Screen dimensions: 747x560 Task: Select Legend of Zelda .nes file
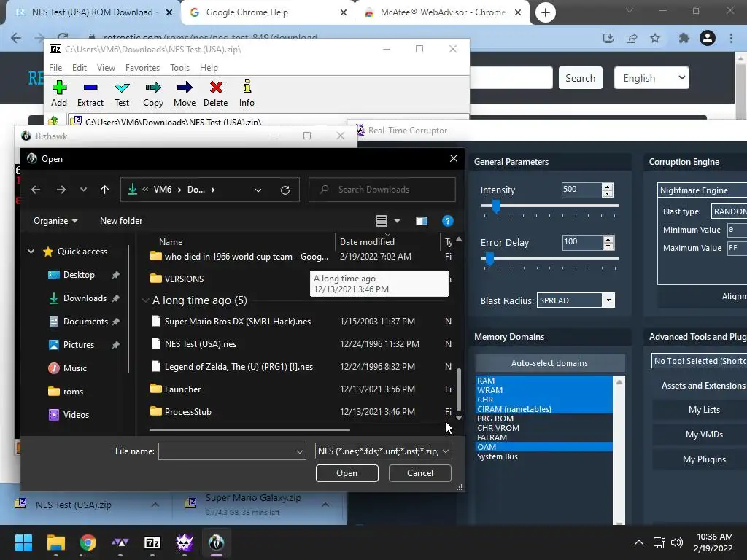[x=239, y=367]
